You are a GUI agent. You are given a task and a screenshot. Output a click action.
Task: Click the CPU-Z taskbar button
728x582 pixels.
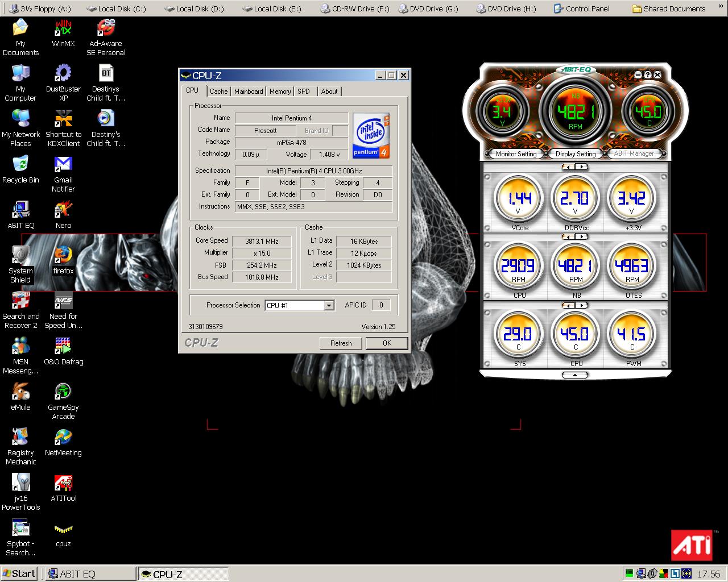pyautogui.click(x=184, y=574)
